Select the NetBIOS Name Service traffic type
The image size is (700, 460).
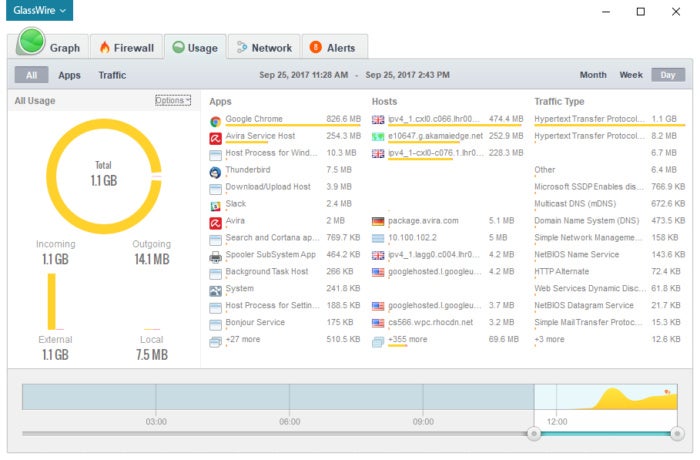(577, 255)
